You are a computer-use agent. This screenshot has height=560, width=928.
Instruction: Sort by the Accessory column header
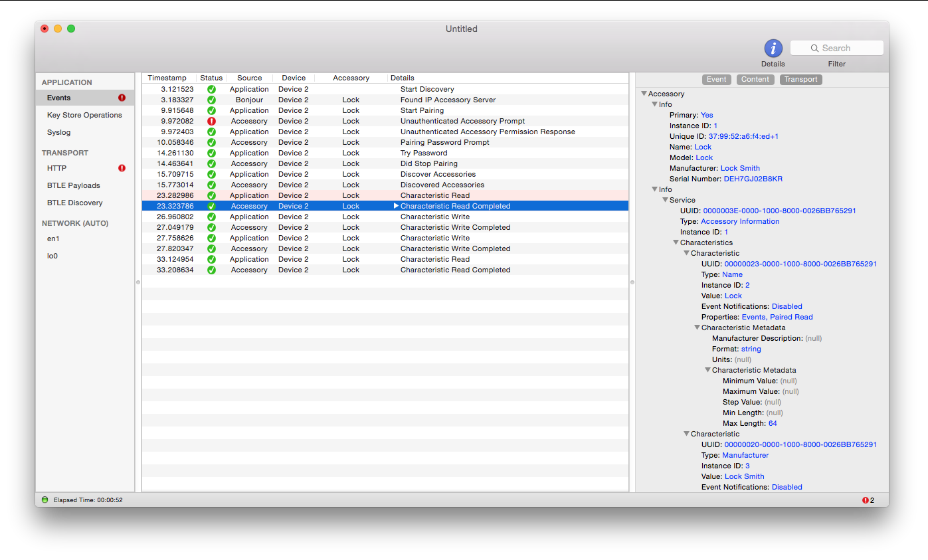(351, 78)
